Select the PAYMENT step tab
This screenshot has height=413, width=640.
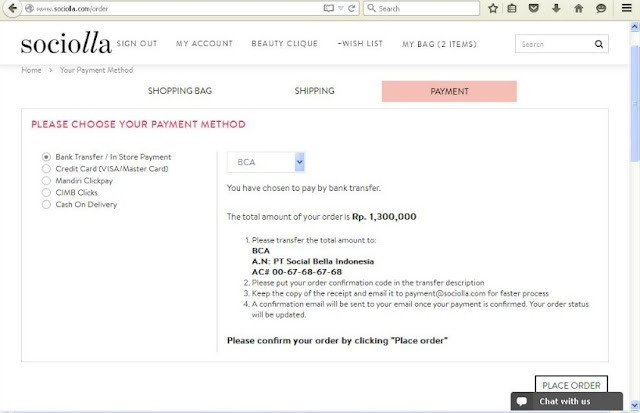click(449, 91)
